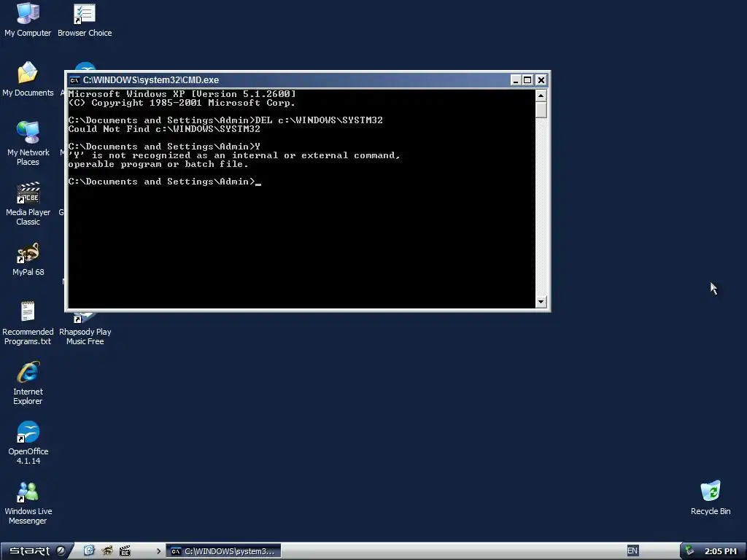Screen dimensions: 747x560
Task: Launch Rhapsody Play Music Free shortcut
Action: click(x=85, y=329)
